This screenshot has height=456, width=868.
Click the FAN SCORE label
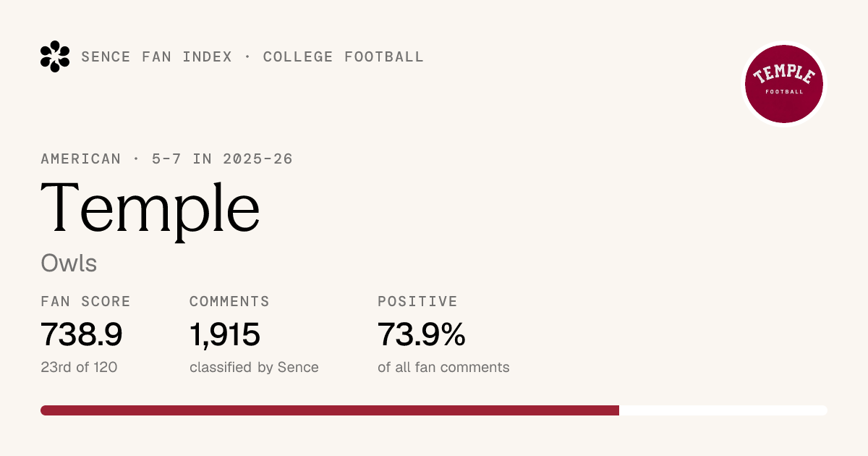tap(86, 301)
